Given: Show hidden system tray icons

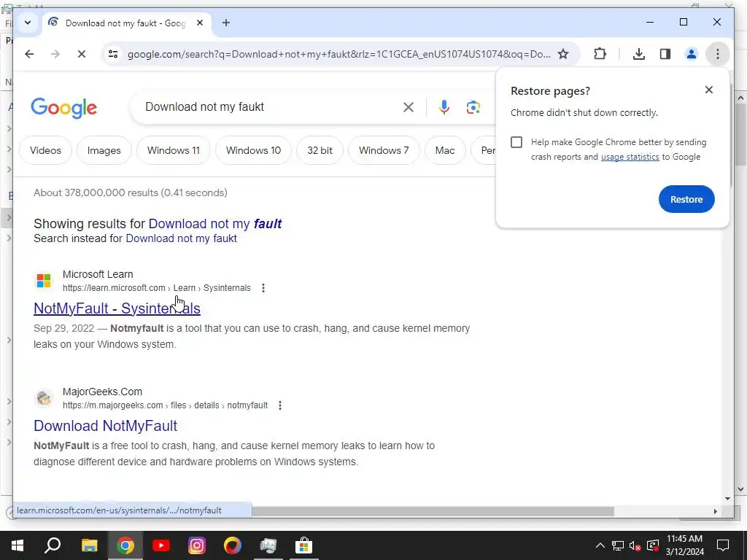Looking at the screenshot, I should coord(600,545).
